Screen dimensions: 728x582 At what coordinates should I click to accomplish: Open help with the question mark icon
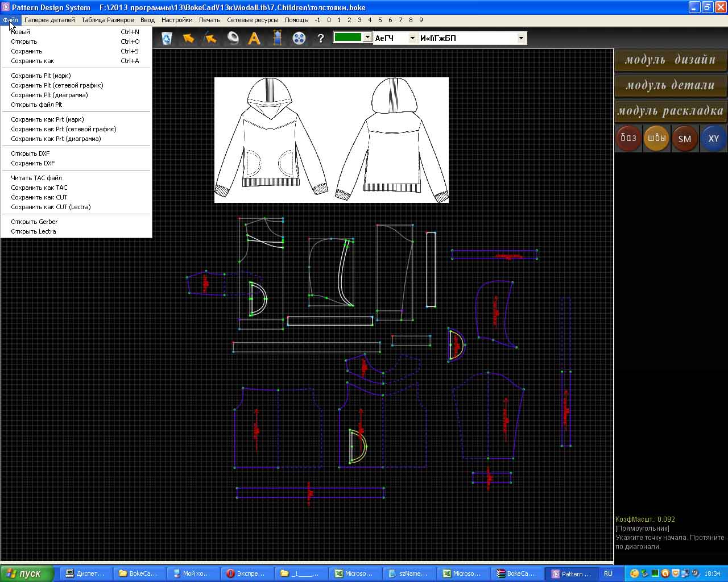(x=321, y=38)
